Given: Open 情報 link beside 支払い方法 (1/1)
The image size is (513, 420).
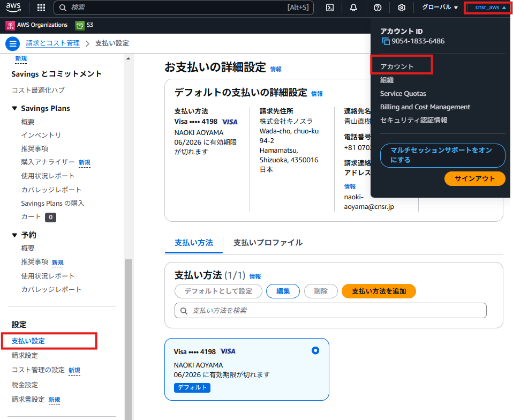Looking at the screenshot, I should (255, 276).
